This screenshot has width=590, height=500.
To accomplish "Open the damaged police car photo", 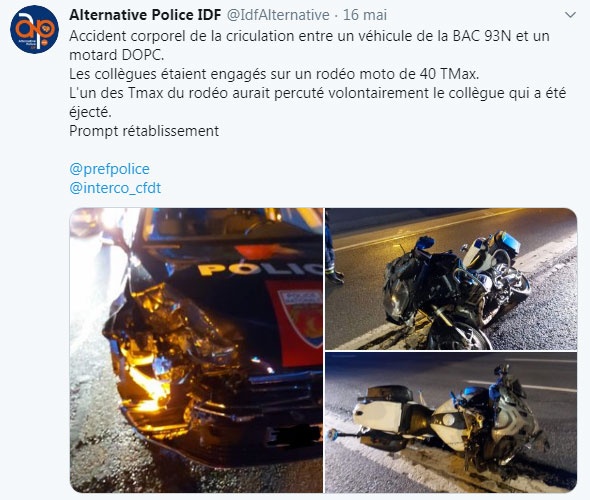I will [x=196, y=350].
